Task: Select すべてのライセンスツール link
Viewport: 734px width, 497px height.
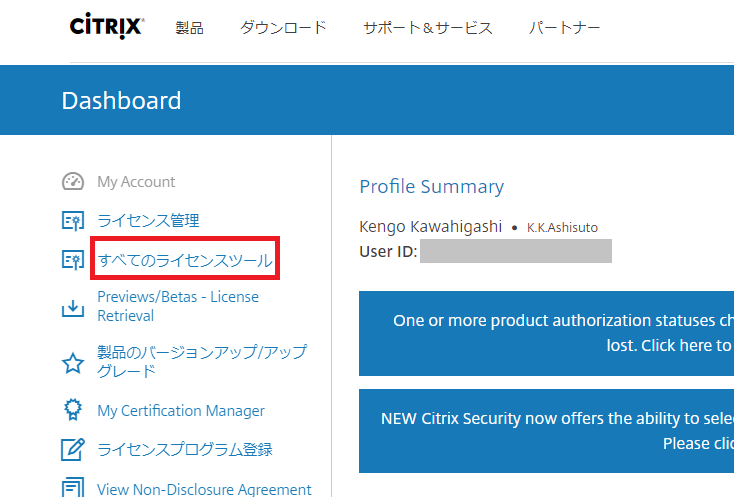Action: (184, 261)
